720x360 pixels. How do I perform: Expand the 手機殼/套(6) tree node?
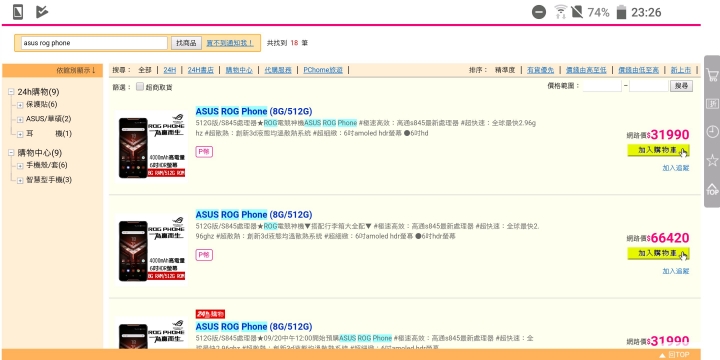point(20,166)
